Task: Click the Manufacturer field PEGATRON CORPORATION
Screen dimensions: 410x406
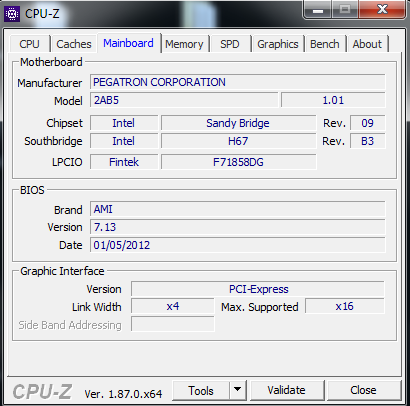Action: click(238, 82)
